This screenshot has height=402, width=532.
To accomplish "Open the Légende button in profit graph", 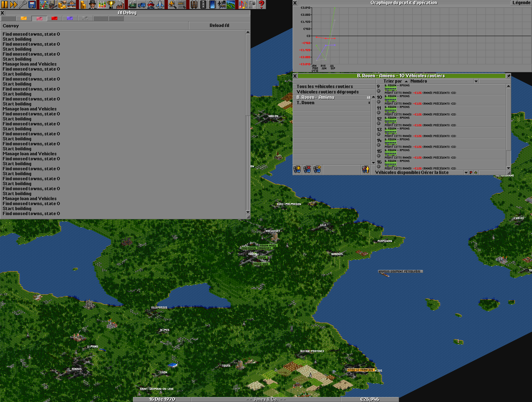I will coord(521,2).
